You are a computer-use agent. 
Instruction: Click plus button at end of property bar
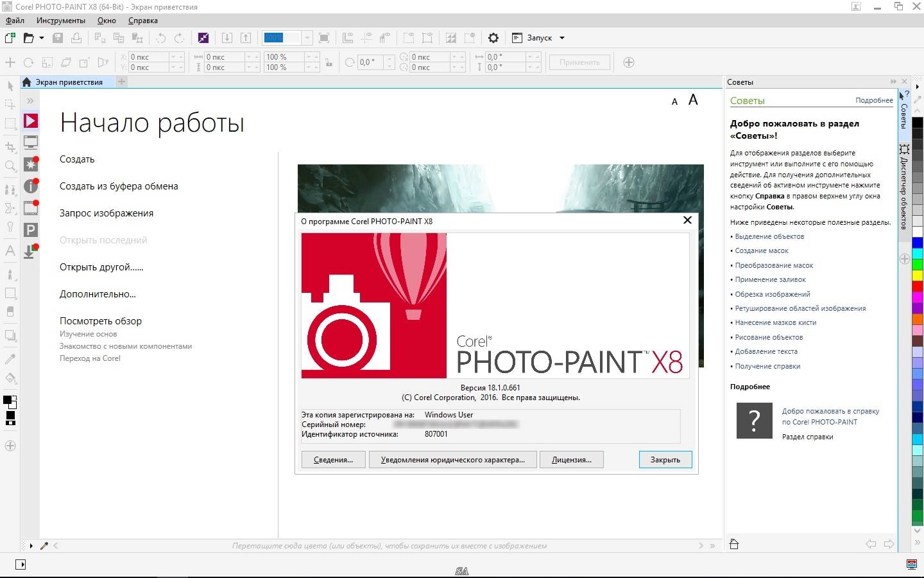point(629,62)
